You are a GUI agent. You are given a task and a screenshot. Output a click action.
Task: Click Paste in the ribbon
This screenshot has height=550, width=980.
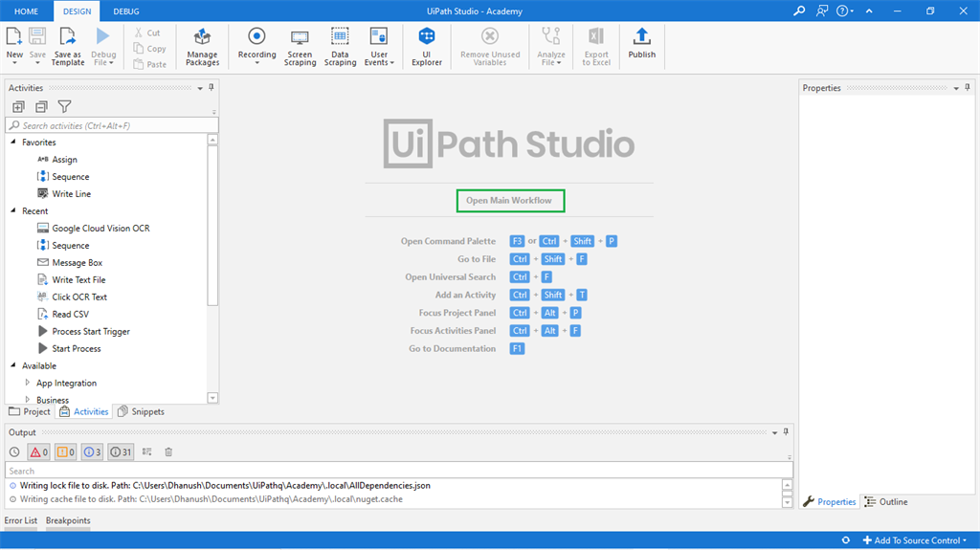click(x=150, y=64)
